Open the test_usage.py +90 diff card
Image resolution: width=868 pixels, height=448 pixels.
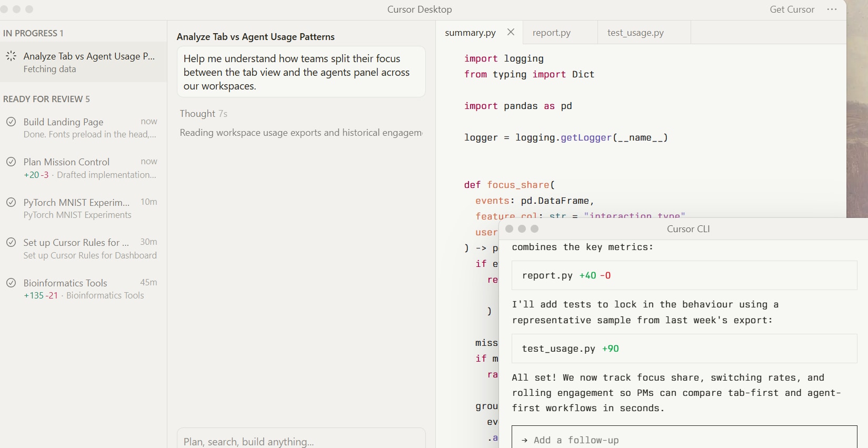[x=684, y=349]
